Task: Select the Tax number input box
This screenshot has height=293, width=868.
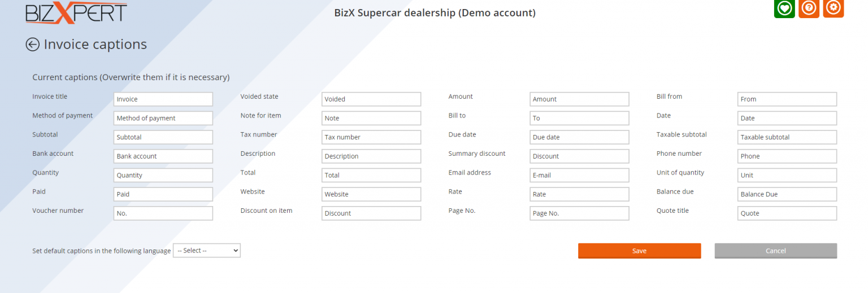Action: [371, 137]
